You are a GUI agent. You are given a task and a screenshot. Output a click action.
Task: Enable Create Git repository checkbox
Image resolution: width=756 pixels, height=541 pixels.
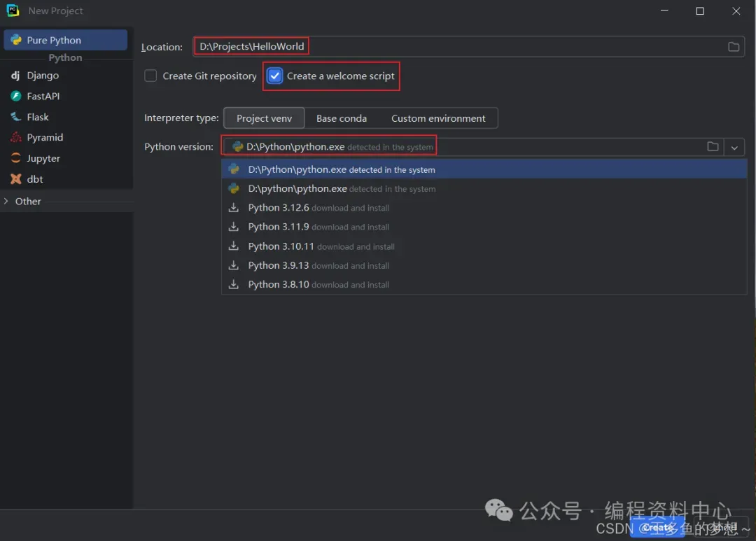click(x=150, y=76)
